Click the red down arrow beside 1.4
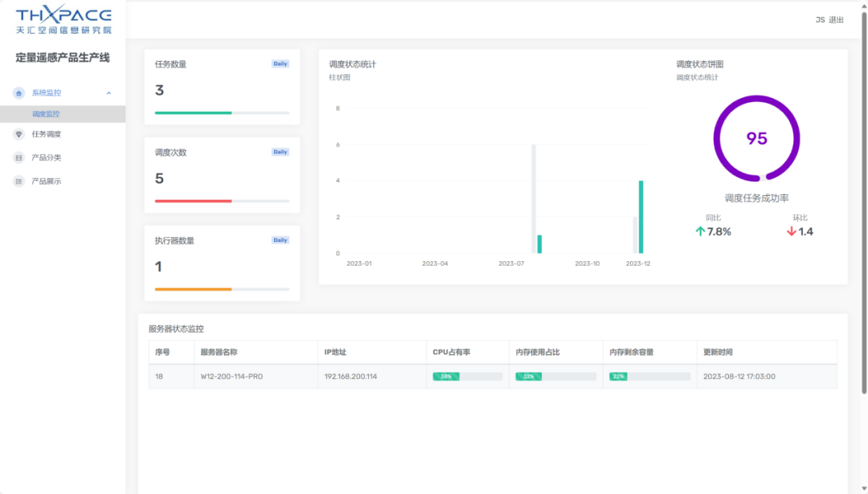Viewport: 868px width, 494px height. (x=791, y=231)
